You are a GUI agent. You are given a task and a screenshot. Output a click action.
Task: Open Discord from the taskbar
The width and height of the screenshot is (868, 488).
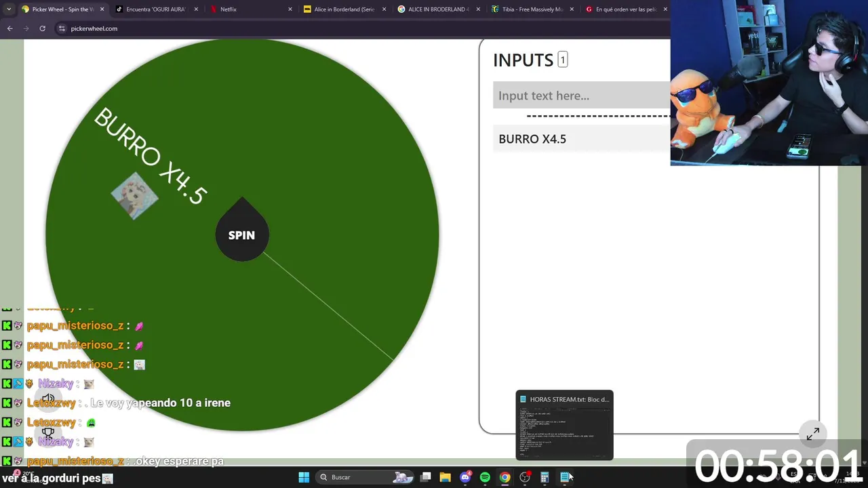point(465,477)
